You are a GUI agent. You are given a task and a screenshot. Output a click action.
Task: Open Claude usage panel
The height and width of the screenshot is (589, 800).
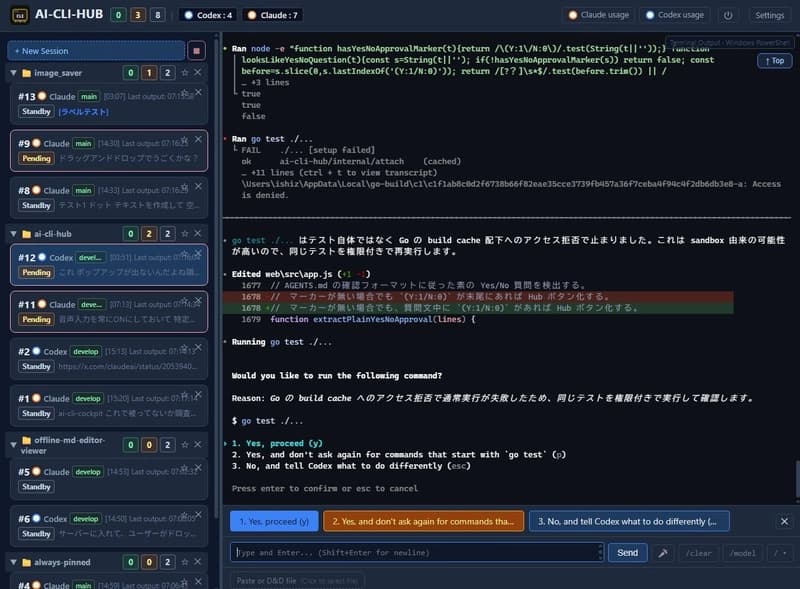tap(599, 15)
